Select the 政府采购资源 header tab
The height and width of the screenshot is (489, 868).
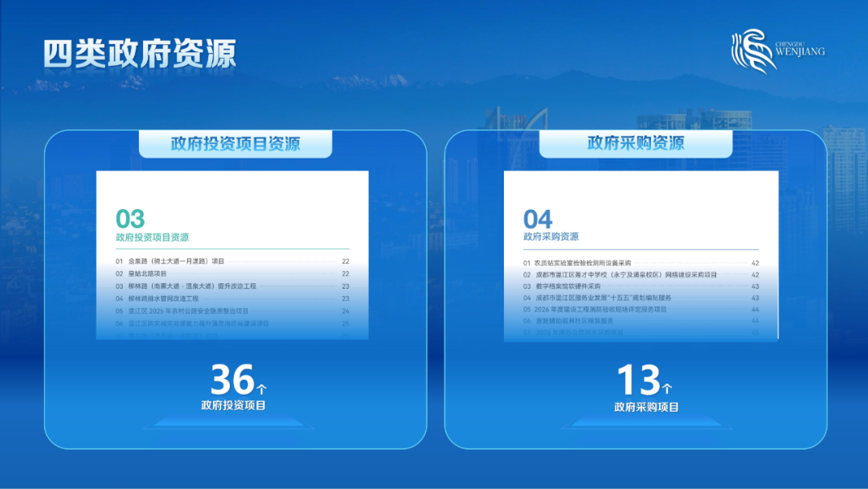point(636,143)
